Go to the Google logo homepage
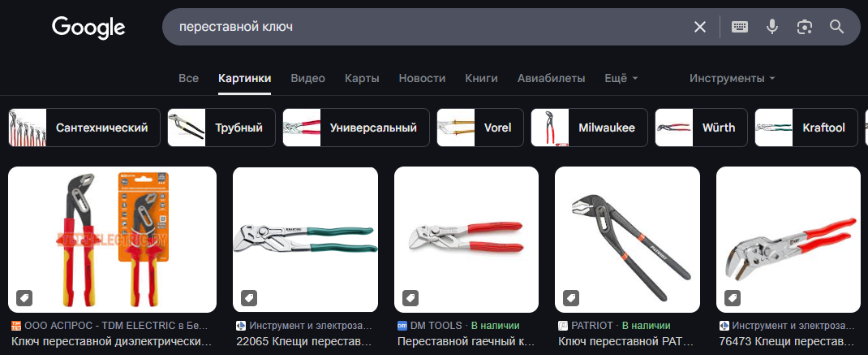Image resolution: width=868 pixels, height=355 pixels. tap(88, 28)
